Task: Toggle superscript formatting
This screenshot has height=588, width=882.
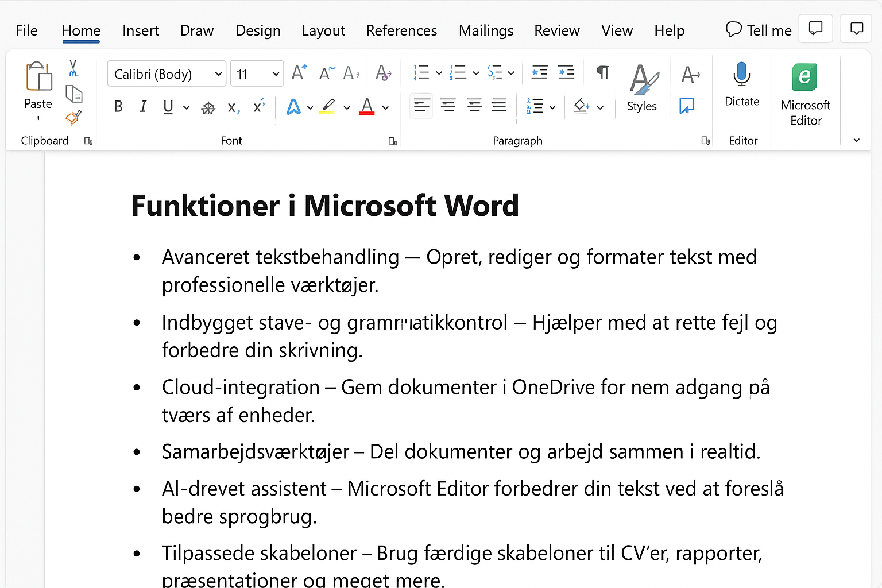Action: click(260, 106)
